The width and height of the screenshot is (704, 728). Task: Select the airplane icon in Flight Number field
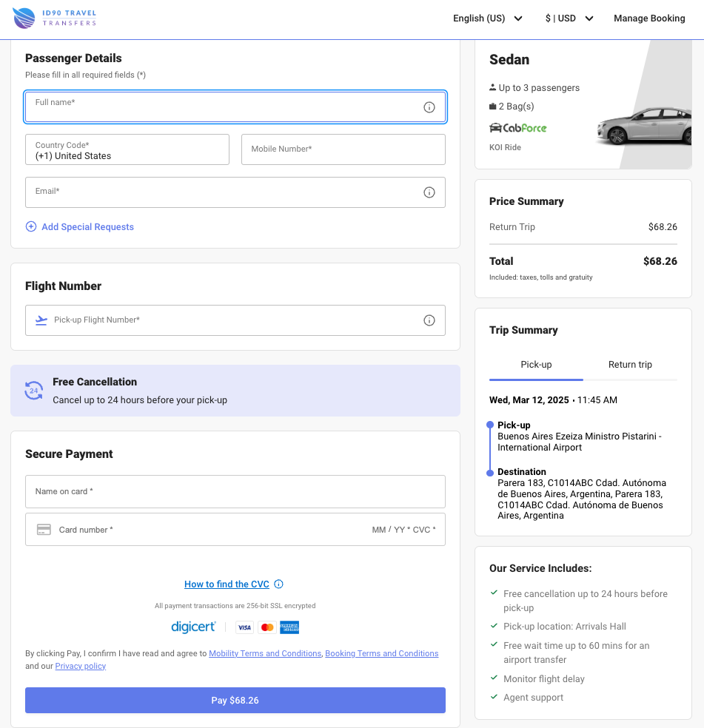tap(41, 320)
